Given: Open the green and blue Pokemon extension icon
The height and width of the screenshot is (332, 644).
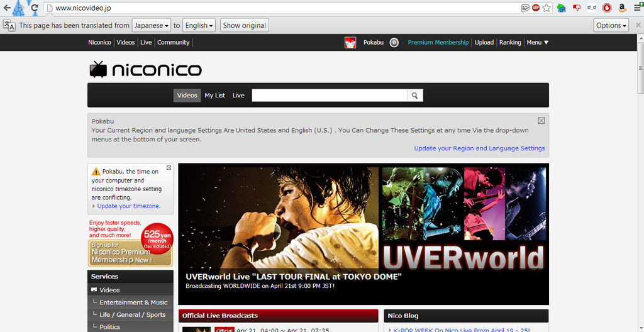Looking at the screenshot, I should 562,8.
